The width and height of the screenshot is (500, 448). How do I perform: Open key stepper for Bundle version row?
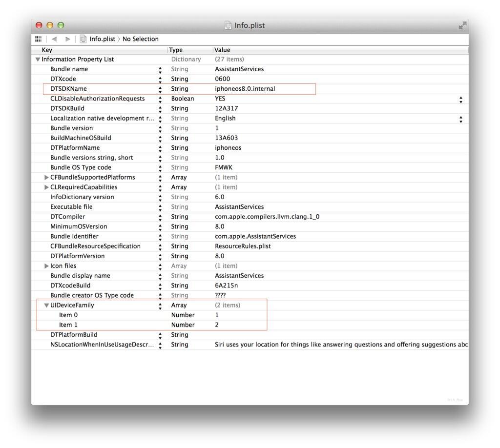click(160, 129)
